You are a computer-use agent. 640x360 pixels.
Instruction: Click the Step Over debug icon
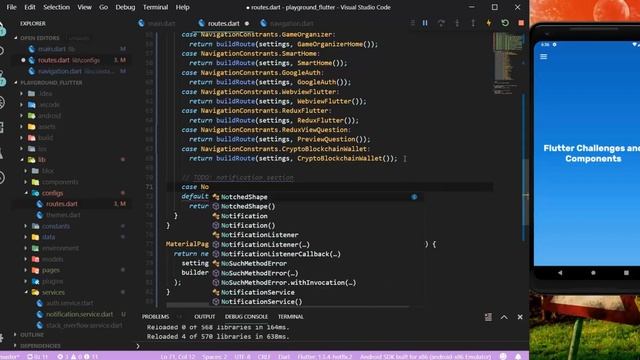point(441,23)
